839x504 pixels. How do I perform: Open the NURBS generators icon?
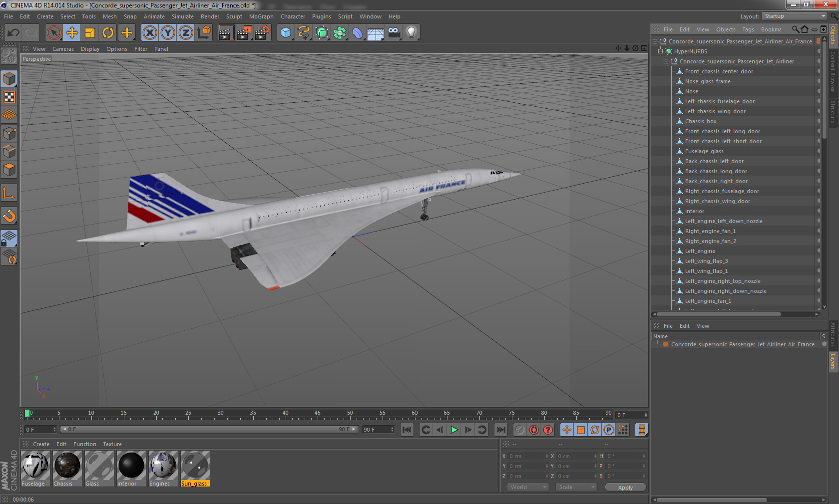(x=322, y=33)
